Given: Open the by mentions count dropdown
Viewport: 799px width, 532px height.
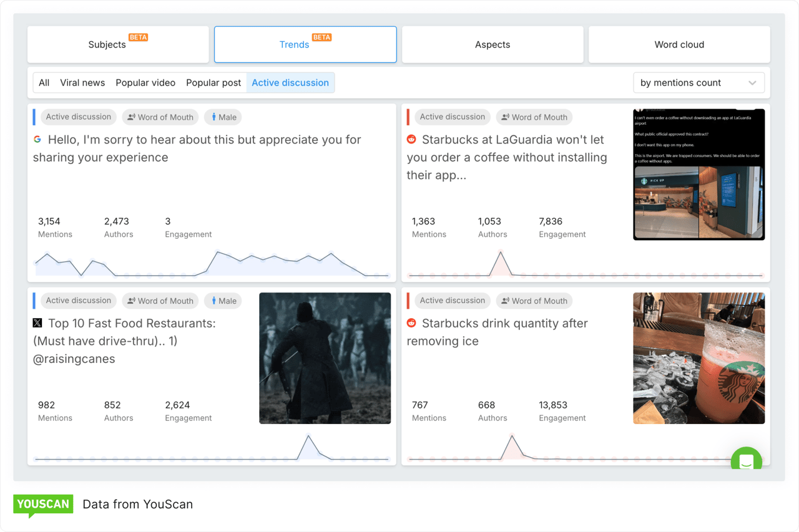Looking at the screenshot, I should (699, 82).
